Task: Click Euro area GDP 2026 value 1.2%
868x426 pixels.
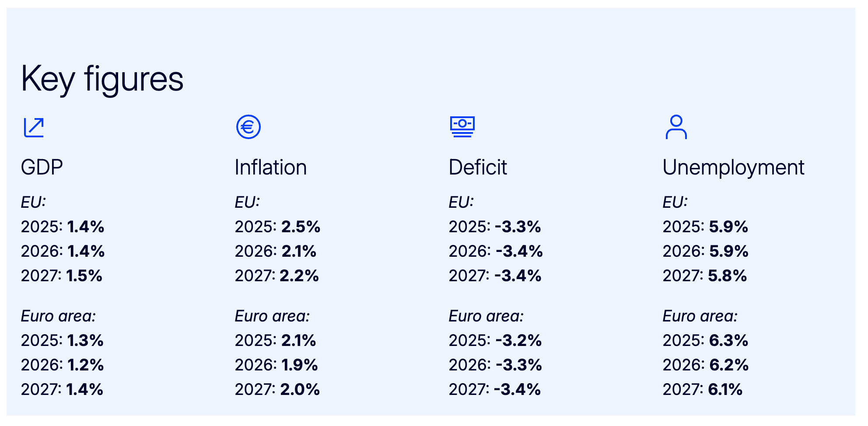Action: click(x=85, y=365)
